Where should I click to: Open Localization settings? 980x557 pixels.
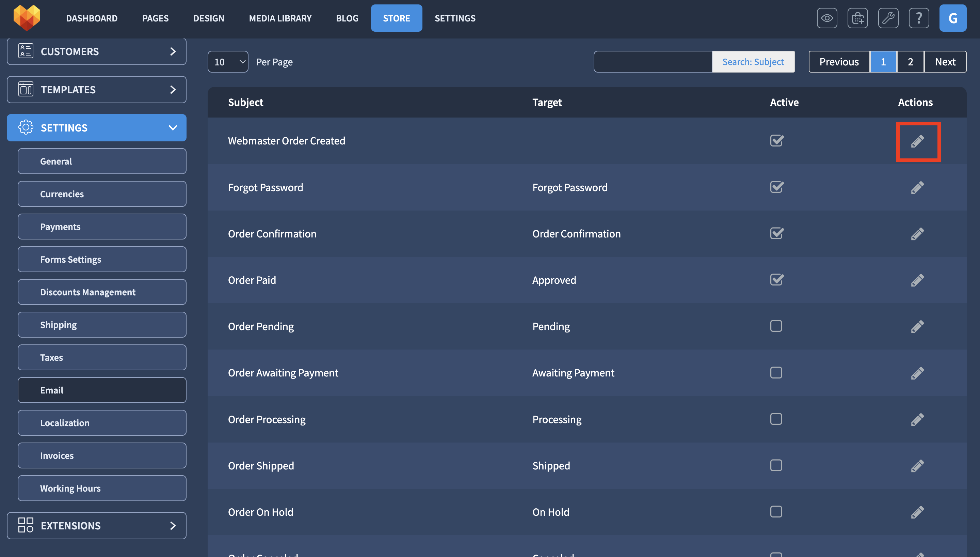coord(102,423)
